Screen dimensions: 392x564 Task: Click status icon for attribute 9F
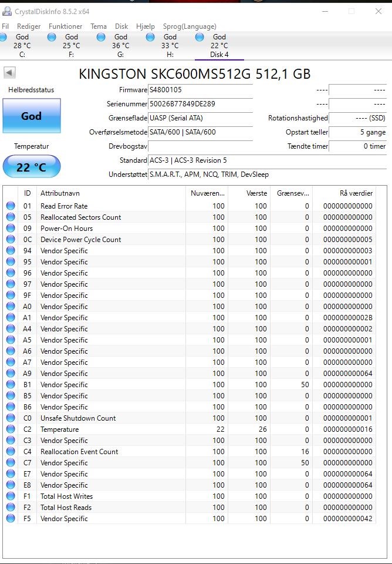11,295
